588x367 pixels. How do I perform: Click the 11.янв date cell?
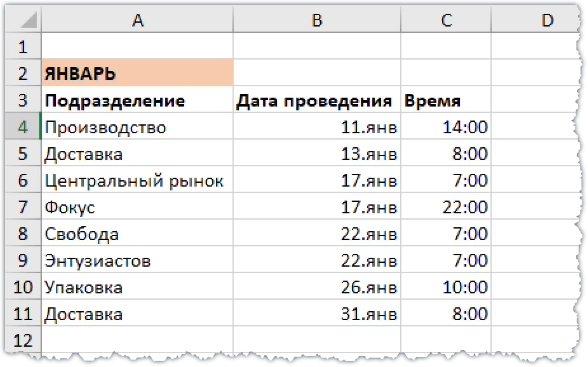tap(317, 127)
